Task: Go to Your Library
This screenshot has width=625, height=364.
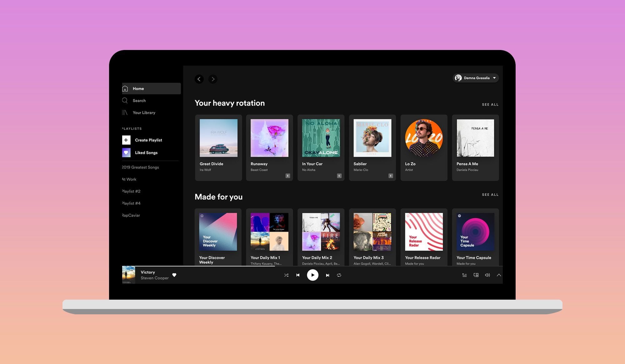Action: (144, 112)
